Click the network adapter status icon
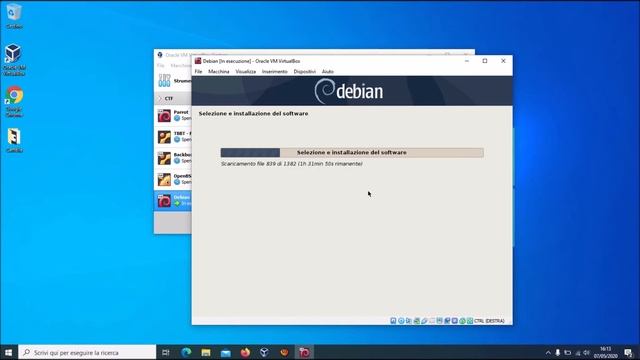Image resolution: width=640 pixels, height=360 pixels. (x=416, y=321)
